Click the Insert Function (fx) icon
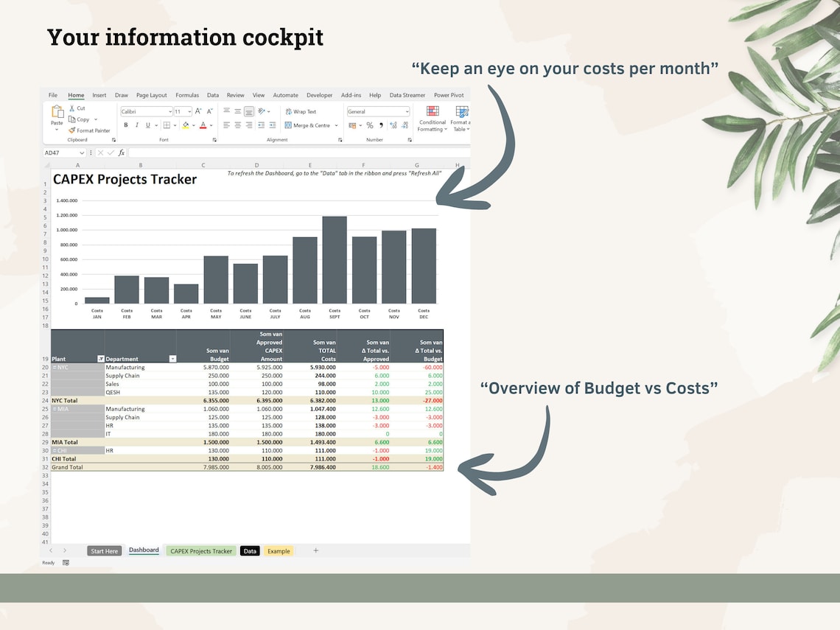This screenshot has width=840, height=630. 122,153
